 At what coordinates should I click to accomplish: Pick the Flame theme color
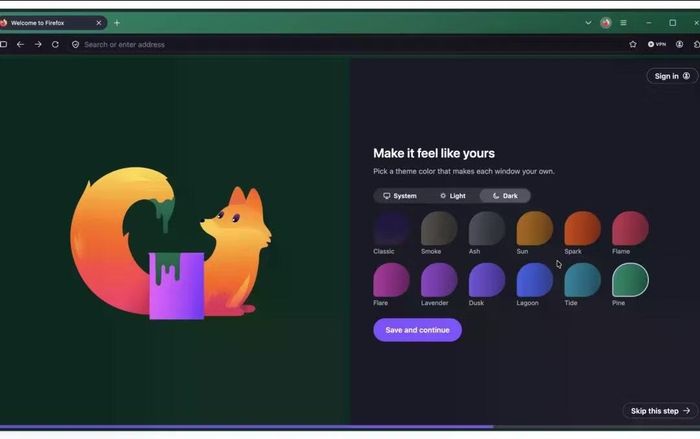[x=630, y=228]
